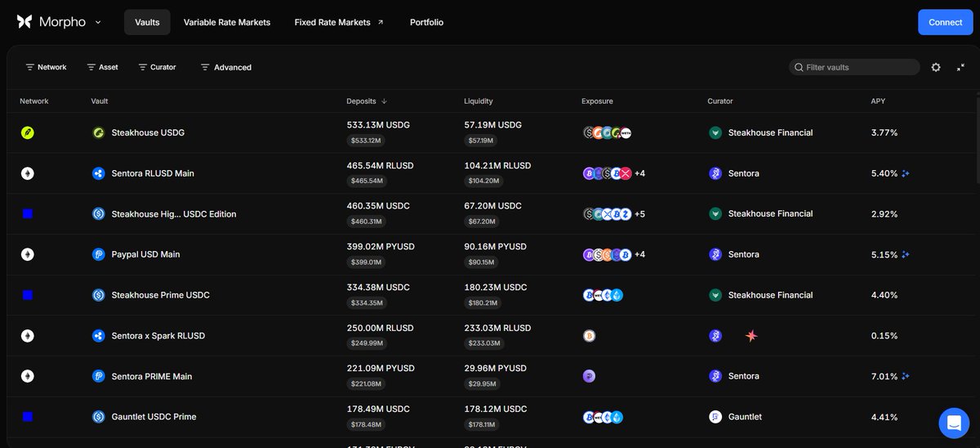Viewport: 980px width, 448px height.
Task: Click the Gauntlet USDC Prime network icon
Action: click(27, 417)
